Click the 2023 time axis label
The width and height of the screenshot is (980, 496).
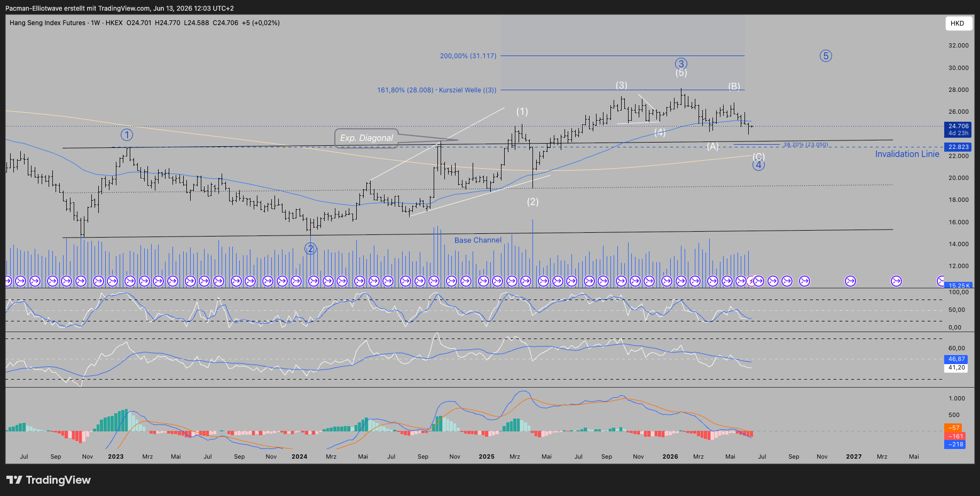click(x=115, y=456)
